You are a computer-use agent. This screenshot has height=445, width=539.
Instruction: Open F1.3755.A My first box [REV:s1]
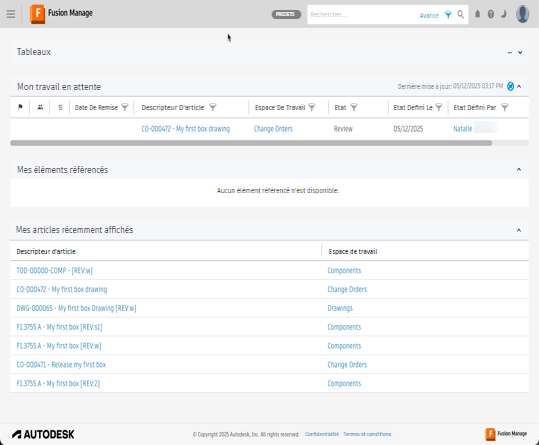(59, 327)
